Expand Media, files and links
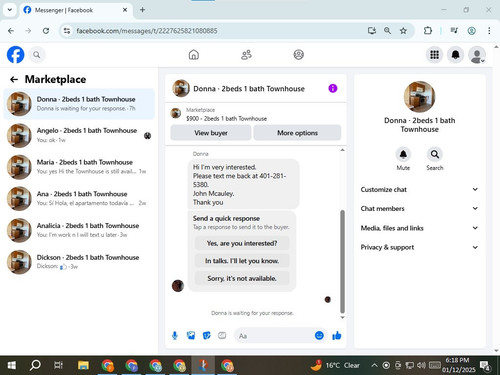The width and height of the screenshot is (500, 375). pos(419,228)
